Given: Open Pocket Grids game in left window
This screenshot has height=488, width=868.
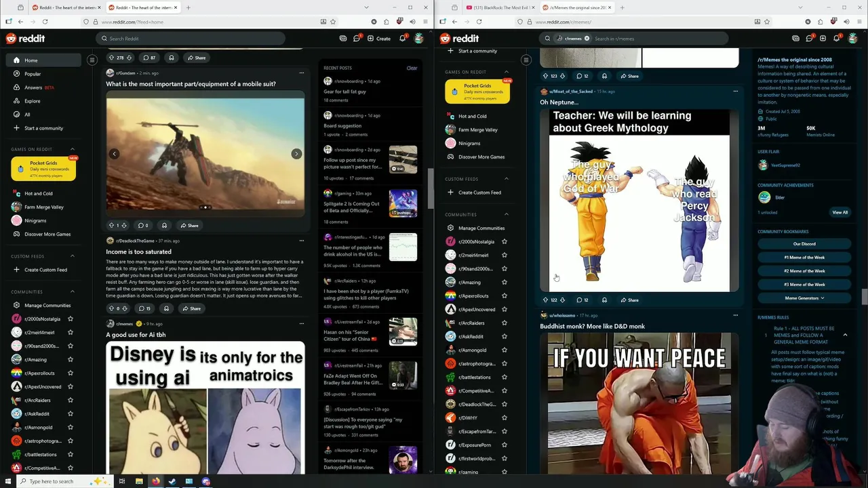Looking at the screenshot, I should point(43,169).
